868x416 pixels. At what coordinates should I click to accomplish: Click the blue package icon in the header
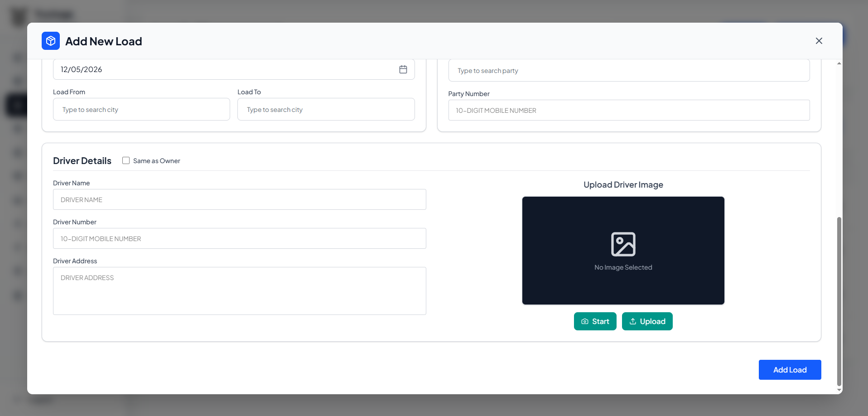pyautogui.click(x=51, y=41)
